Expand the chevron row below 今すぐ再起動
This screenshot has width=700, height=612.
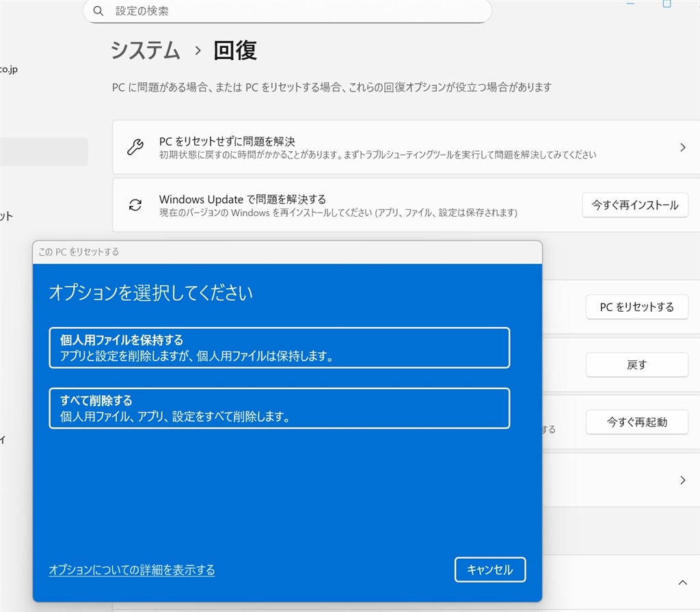click(x=682, y=480)
